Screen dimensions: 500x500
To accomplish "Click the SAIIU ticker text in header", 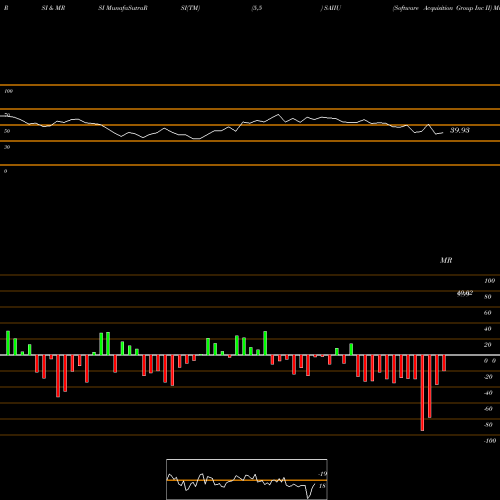I will click(332, 8).
